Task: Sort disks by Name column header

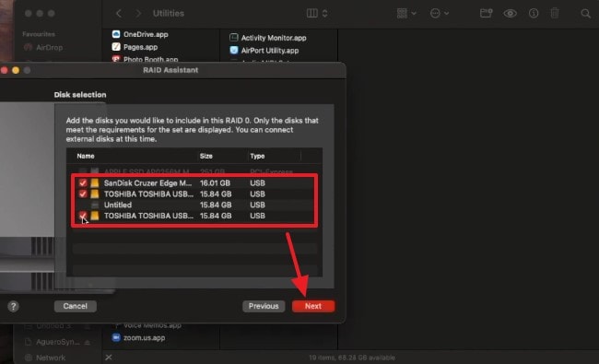Action: (86, 156)
